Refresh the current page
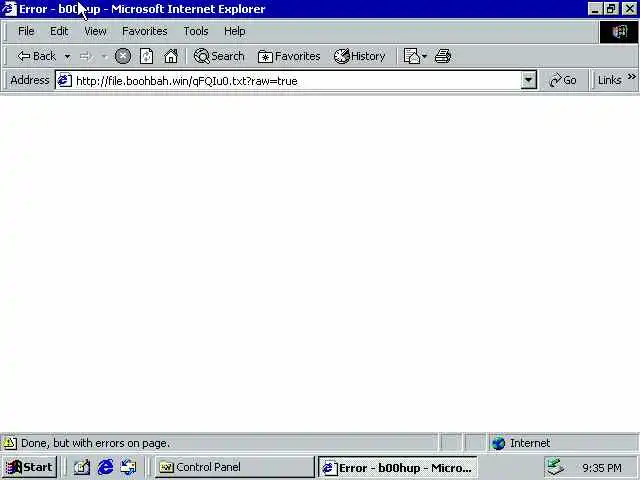The image size is (640, 480). [147, 56]
